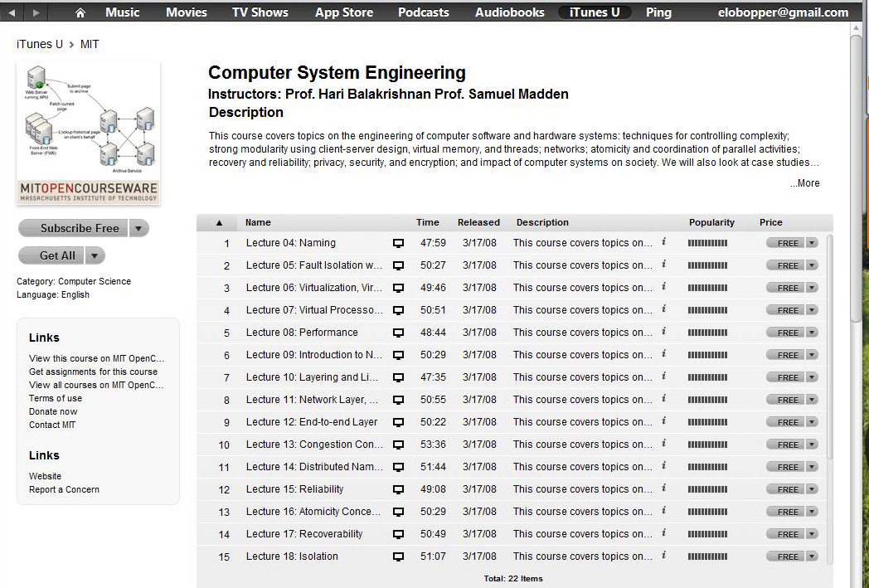Open the Ping tab

click(658, 12)
